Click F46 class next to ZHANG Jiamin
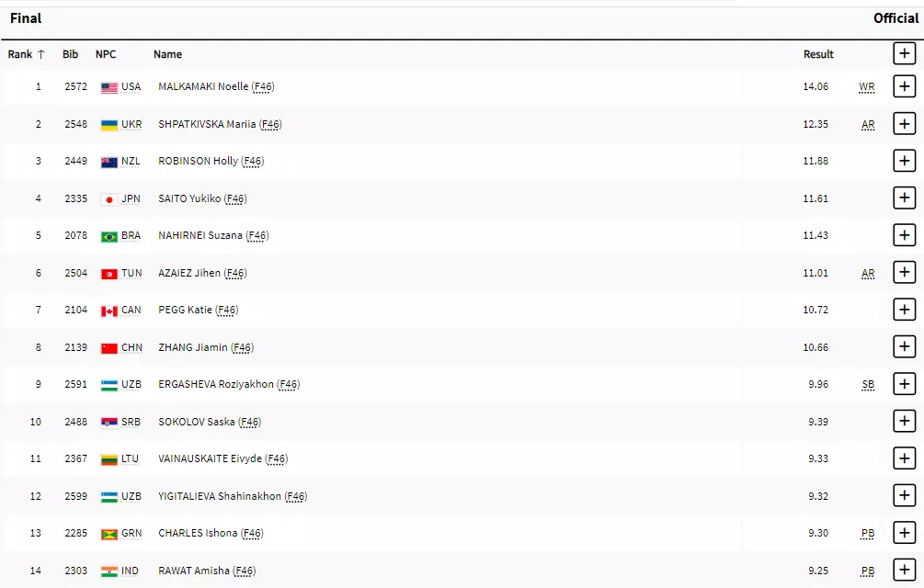 pos(242,347)
